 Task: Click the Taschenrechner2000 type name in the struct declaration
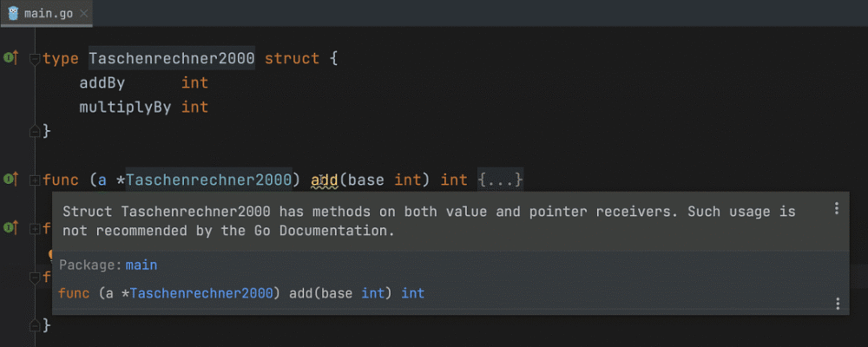pyautogui.click(x=172, y=59)
